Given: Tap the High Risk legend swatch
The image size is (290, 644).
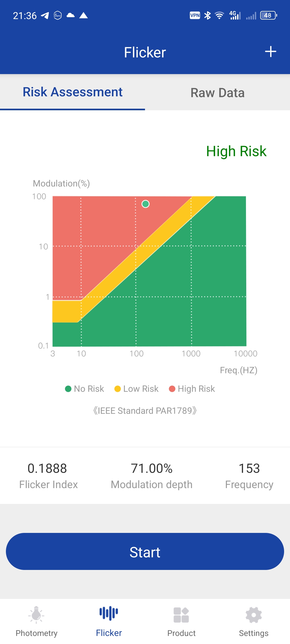Looking at the screenshot, I should pyautogui.click(x=172, y=389).
